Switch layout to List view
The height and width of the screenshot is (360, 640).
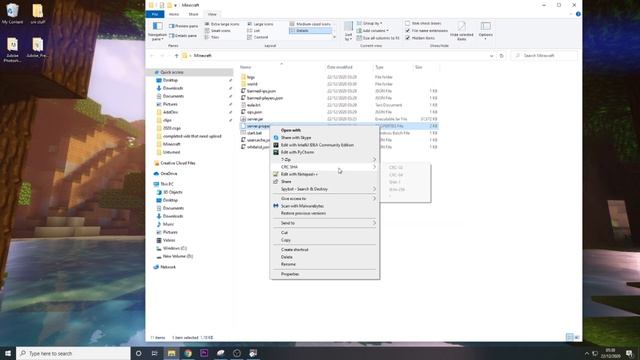(x=253, y=31)
